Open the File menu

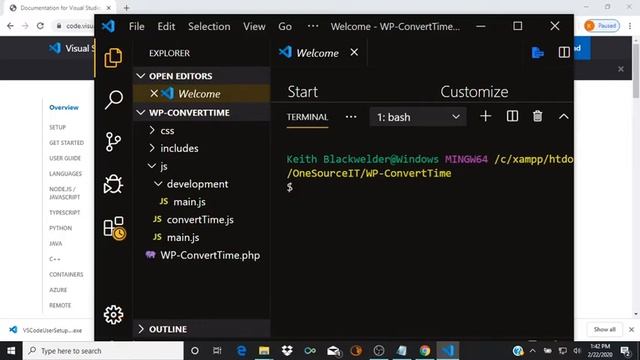click(137, 27)
